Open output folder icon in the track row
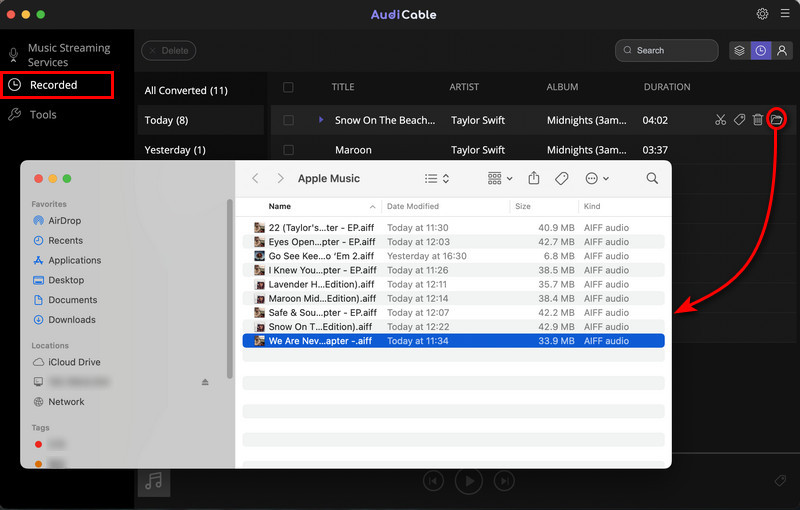The width and height of the screenshot is (800, 510). (776, 120)
